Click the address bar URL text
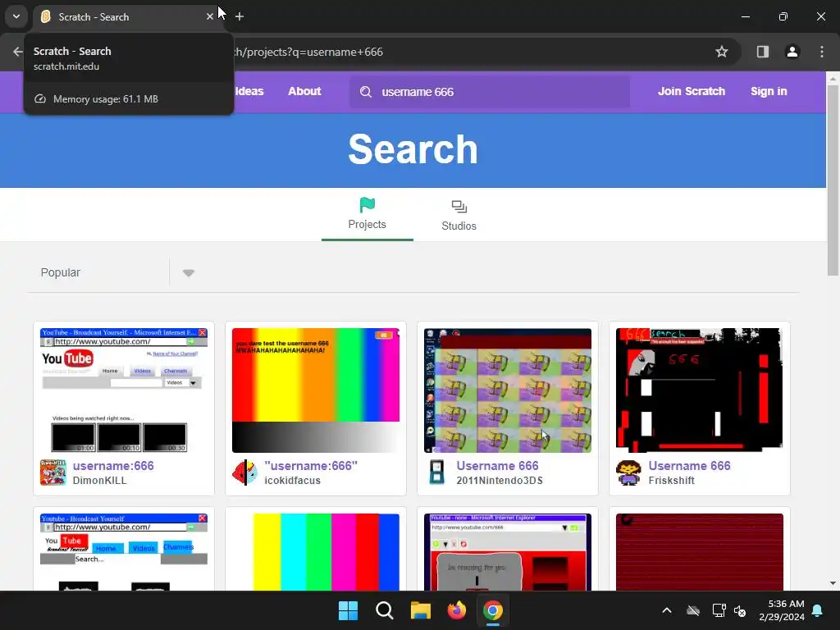Viewport: 840px width, 630px height. 308,52
